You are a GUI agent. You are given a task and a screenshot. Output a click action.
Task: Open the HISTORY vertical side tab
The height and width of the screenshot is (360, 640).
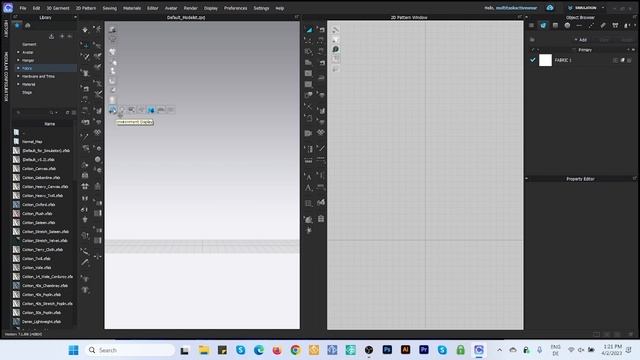6,29
